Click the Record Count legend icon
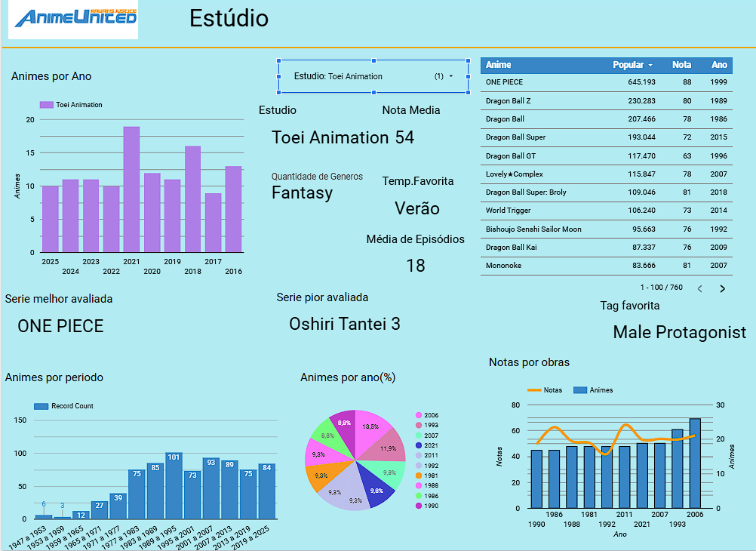The width and height of the screenshot is (756, 551). click(x=41, y=406)
